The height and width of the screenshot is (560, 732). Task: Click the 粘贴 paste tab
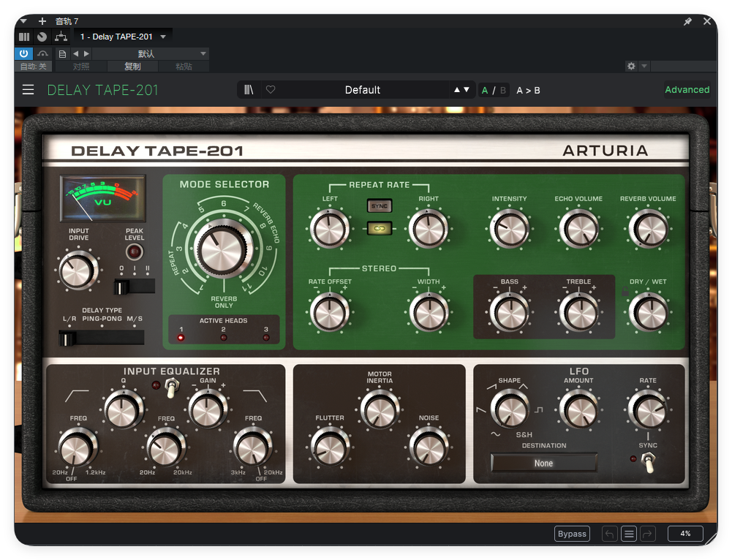184,67
